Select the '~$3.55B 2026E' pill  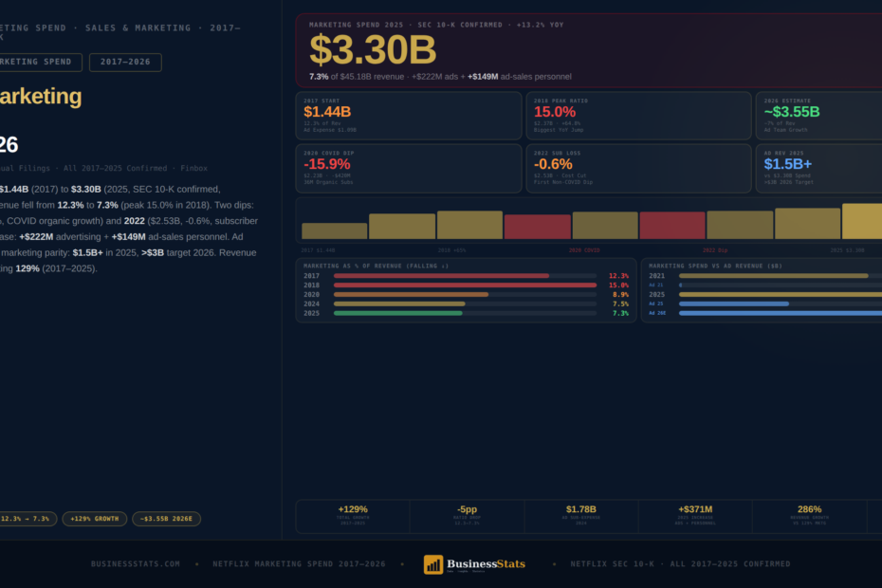167,519
